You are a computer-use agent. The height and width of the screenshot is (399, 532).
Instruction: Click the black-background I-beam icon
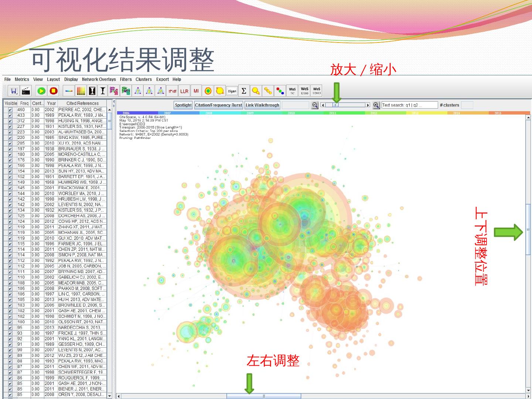[92, 91]
